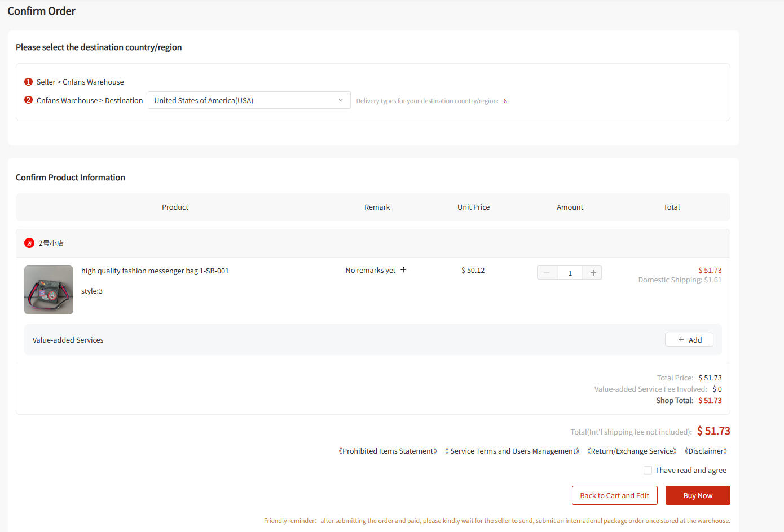
Task: Open the Disclaimer link
Action: tap(706, 451)
